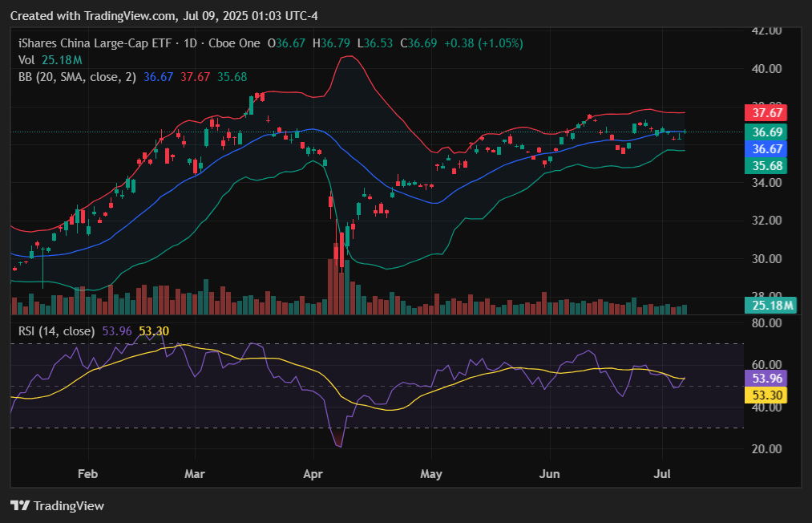
Task: Click the +0.38 (+1.05%) change value
Action: (483, 43)
